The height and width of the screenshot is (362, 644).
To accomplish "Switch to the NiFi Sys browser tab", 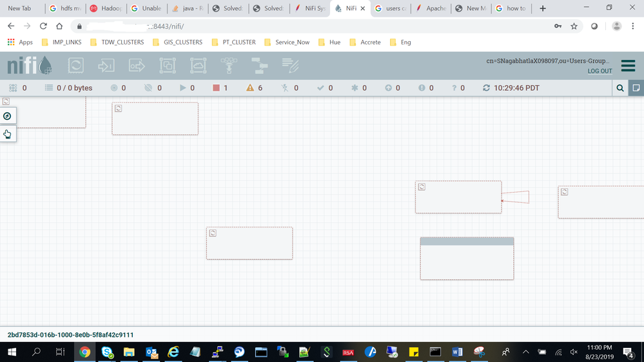I will click(310, 8).
